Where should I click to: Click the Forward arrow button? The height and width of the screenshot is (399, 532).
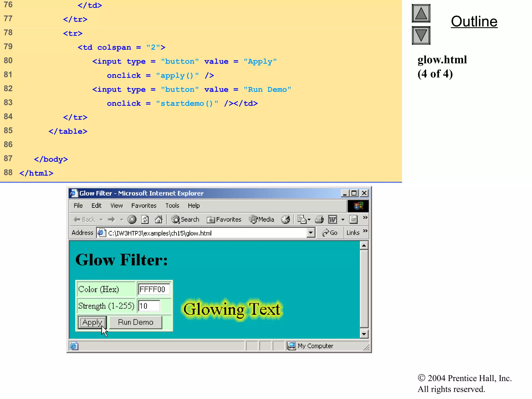(111, 220)
